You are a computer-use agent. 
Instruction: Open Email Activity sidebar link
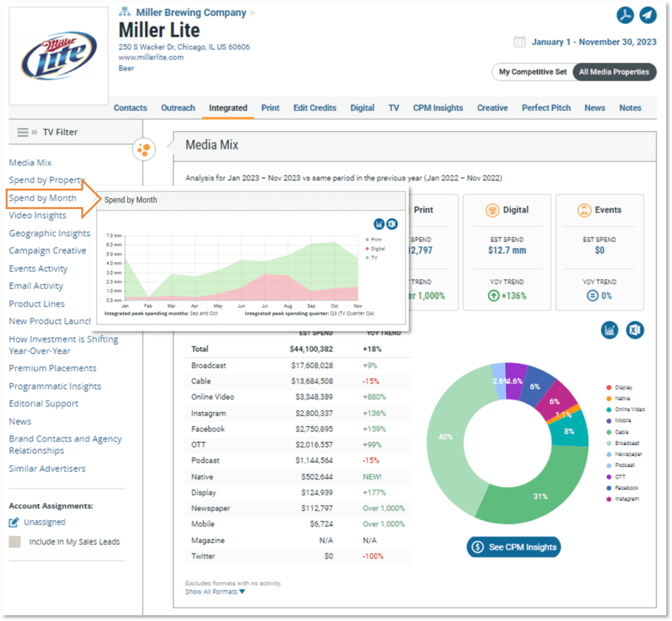tap(36, 286)
